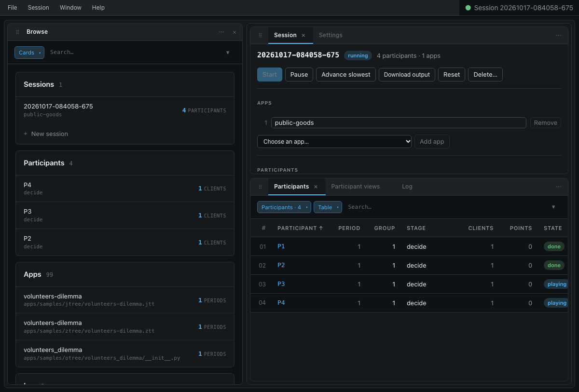
Task: Sort by the Participant column header
Action: 300,228
